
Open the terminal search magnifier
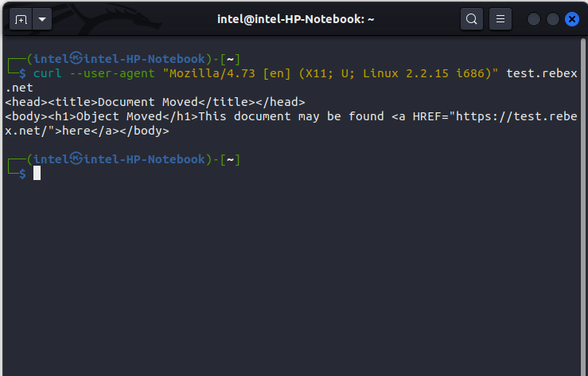pyautogui.click(x=472, y=18)
